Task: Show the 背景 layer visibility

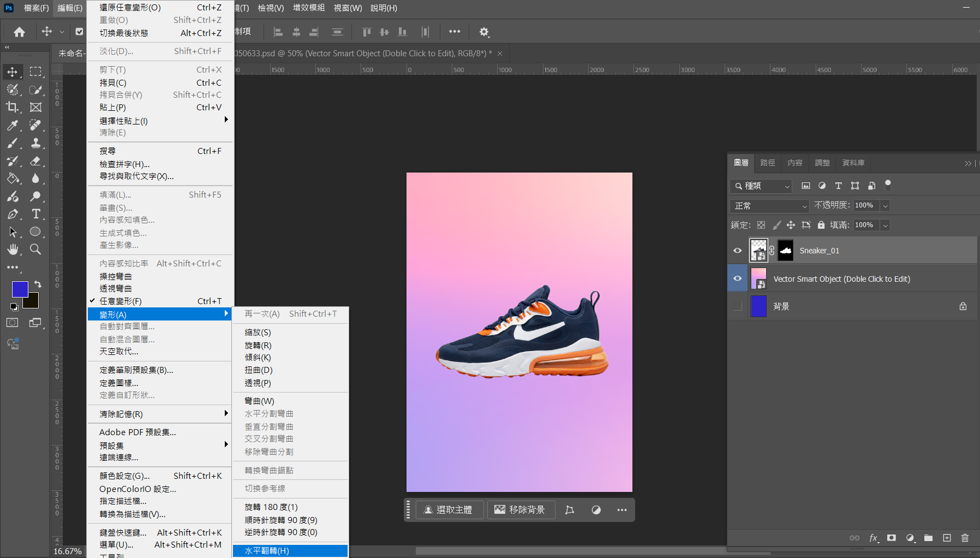Action: (x=738, y=306)
